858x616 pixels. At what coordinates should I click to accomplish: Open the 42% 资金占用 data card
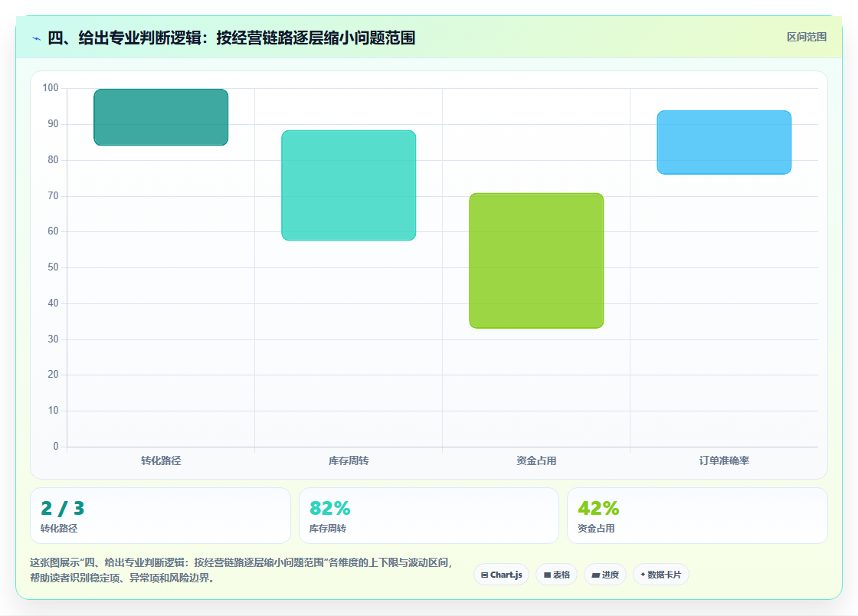[697, 516]
